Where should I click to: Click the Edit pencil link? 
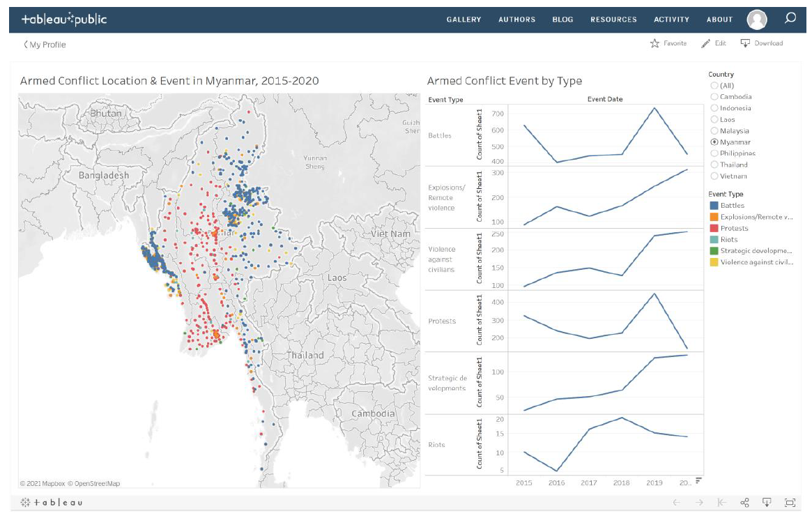(712, 43)
